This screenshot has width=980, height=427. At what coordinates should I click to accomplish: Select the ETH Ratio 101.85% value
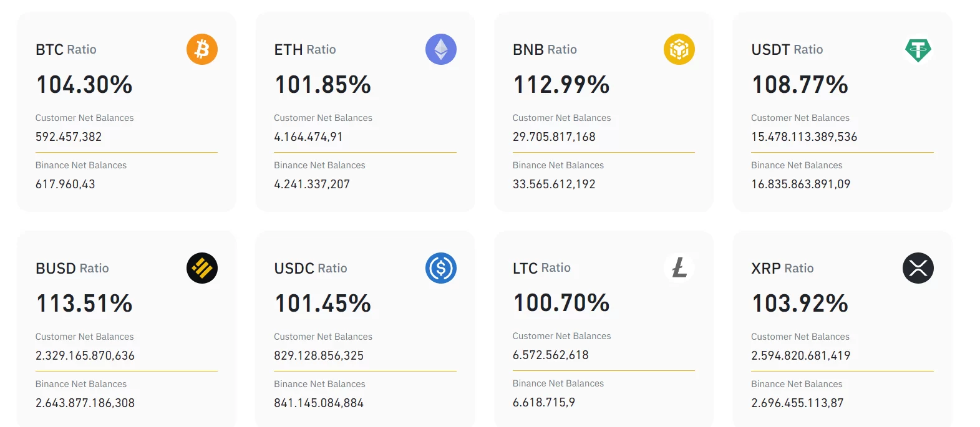(323, 85)
